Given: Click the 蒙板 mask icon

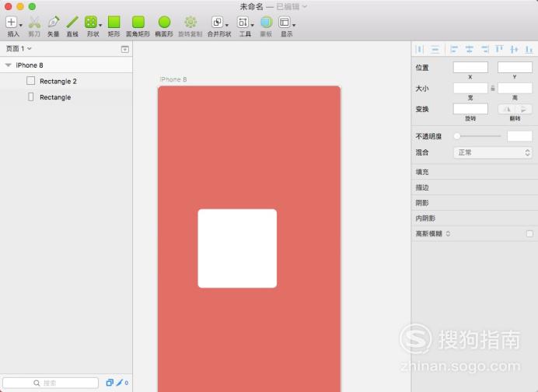Looking at the screenshot, I should (x=266, y=22).
